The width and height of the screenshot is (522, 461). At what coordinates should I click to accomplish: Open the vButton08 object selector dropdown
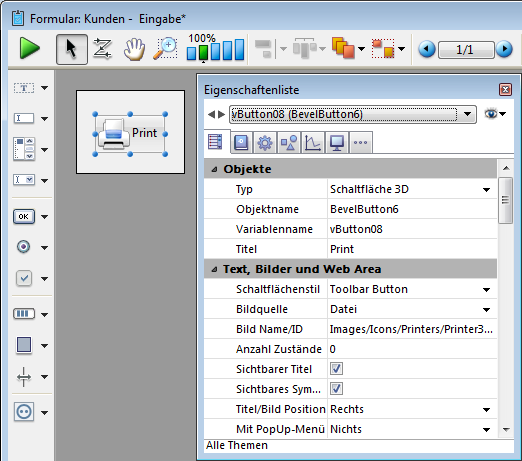[353, 114]
